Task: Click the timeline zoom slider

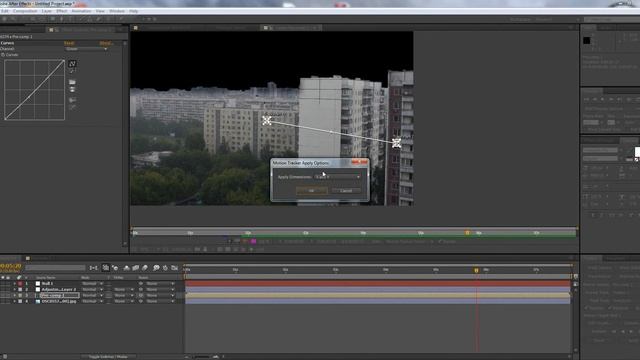Action: (202, 357)
